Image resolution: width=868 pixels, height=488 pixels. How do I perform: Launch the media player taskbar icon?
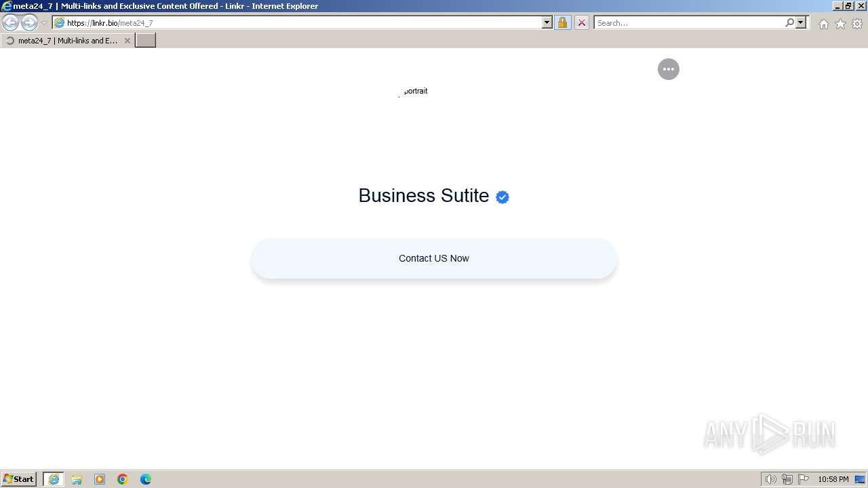tap(100, 479)
